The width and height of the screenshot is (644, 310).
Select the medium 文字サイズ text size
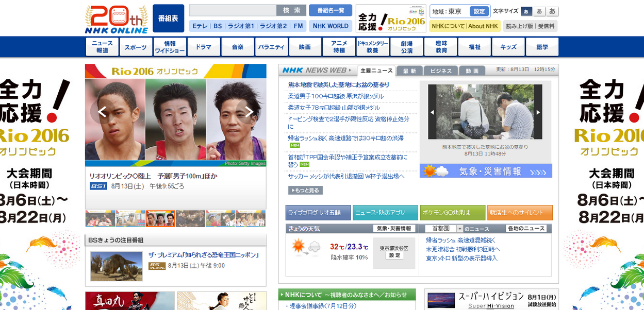point(539,11)
